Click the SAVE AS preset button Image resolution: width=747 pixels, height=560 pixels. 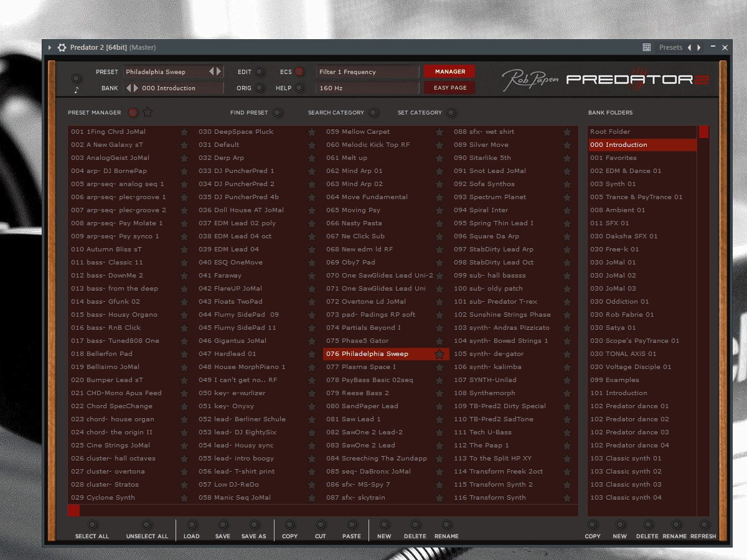pyautogui.click(x=253, y=525)
